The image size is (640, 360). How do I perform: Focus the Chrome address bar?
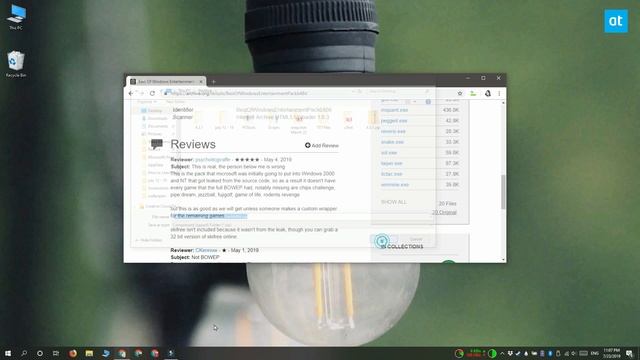coord(306,93)
